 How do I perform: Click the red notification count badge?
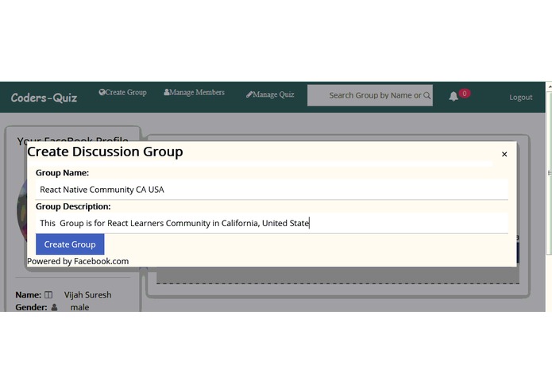(x=465, y=94)
